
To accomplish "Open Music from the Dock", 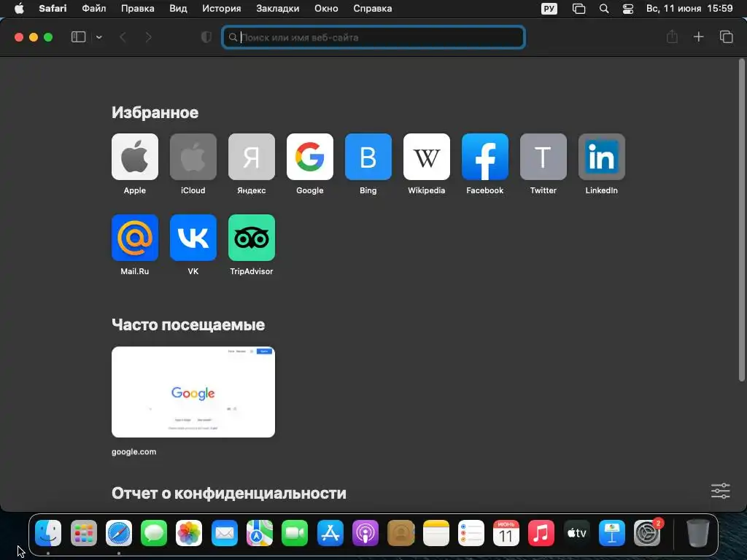I will pyautogui.click(x=541, y=533).
